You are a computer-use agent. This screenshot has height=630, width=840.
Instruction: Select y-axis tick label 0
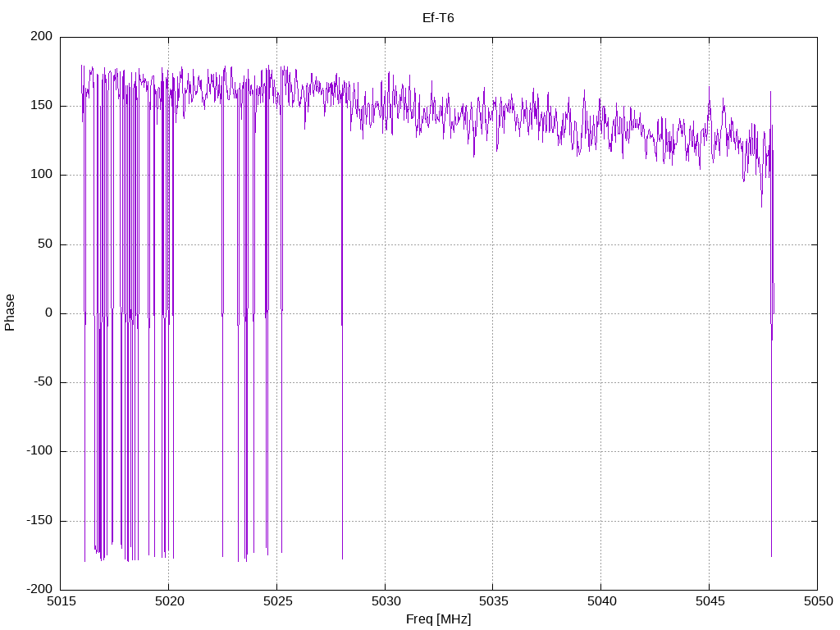coord(49,313)
